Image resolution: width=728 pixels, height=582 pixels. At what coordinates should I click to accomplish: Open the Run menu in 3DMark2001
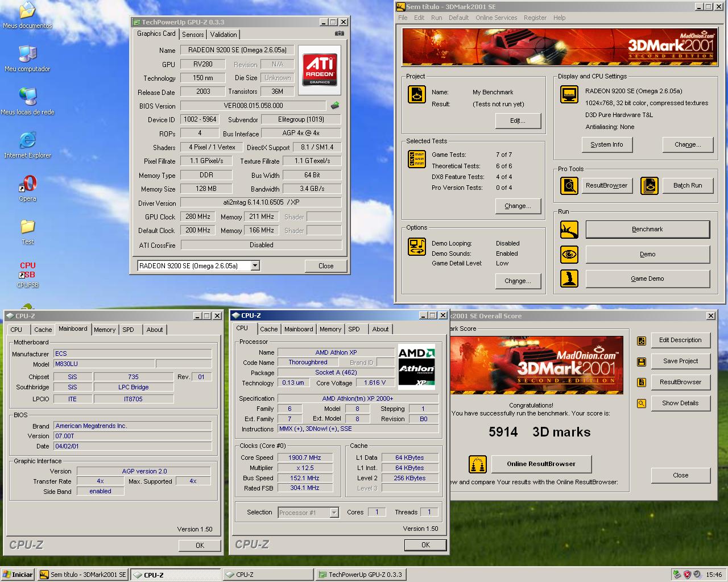point(436,18)
